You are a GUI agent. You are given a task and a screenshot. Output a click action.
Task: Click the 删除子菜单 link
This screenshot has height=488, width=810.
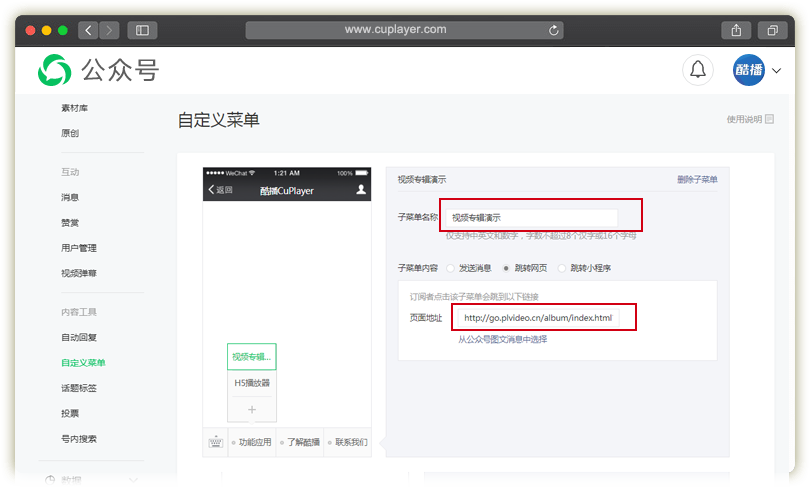click(x=697, y=180)
